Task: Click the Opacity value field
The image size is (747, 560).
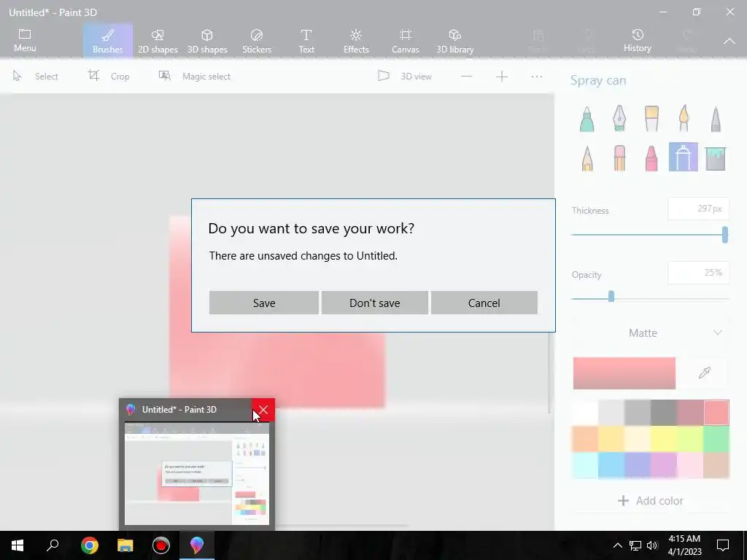Action: (x=698, y=273)
